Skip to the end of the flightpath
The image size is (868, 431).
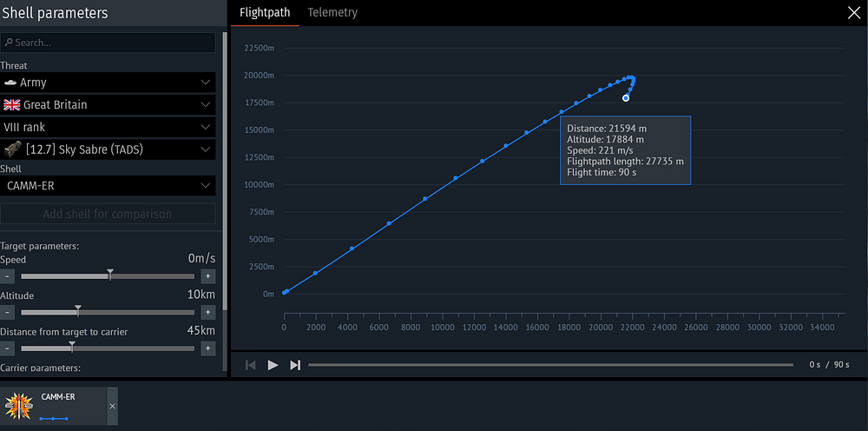click(295, 365)
